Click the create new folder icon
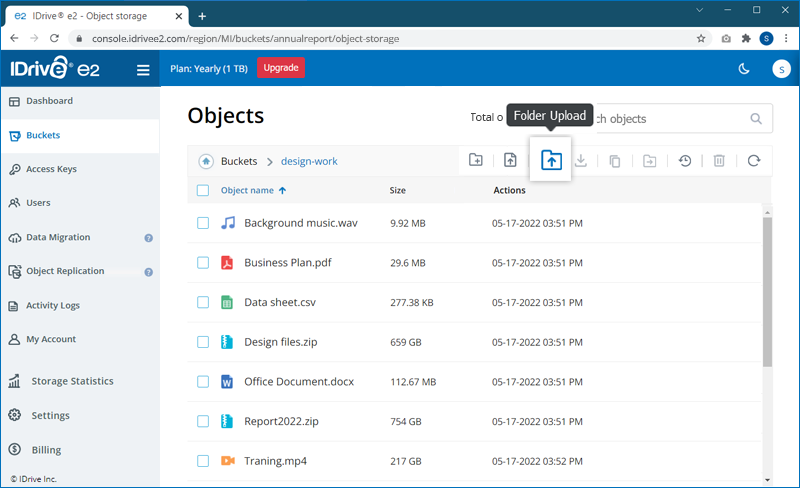The width and height of the screenshot is (800, 488). pyautogui.click(x=476, y=160)
